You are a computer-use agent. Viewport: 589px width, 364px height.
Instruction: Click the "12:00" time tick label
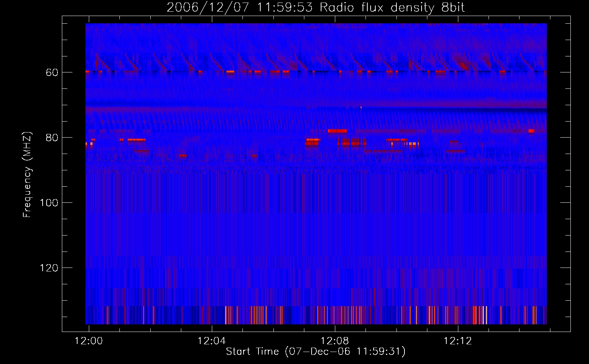tap(89, 341)
